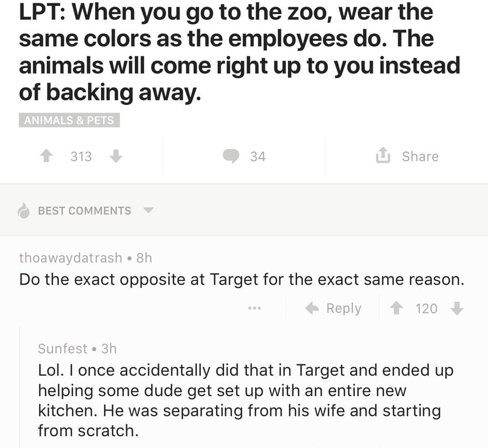Select the Best Comments section header
This screenshot has width=488, height=448.
point(84,211)
